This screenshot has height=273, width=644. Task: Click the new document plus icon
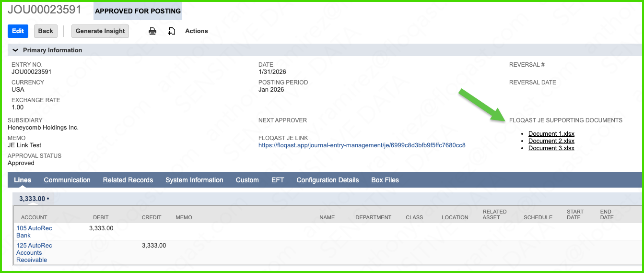172,31
